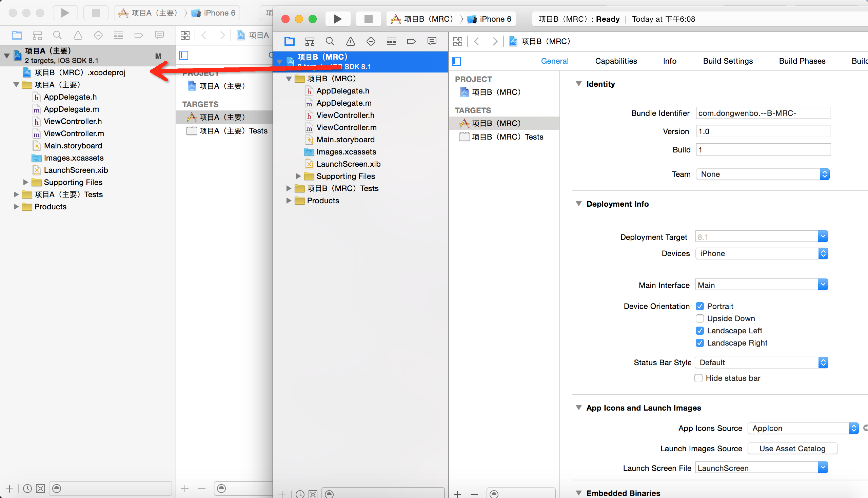Viewport: 868px width, 498px height.
Task: Edit the Version field
Action: click(763, 131)
